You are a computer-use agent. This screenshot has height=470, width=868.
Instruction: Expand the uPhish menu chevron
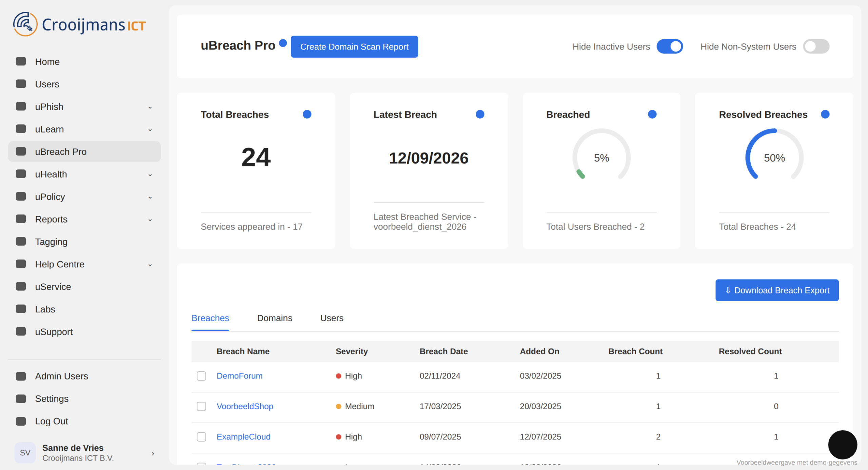[150, 107]
